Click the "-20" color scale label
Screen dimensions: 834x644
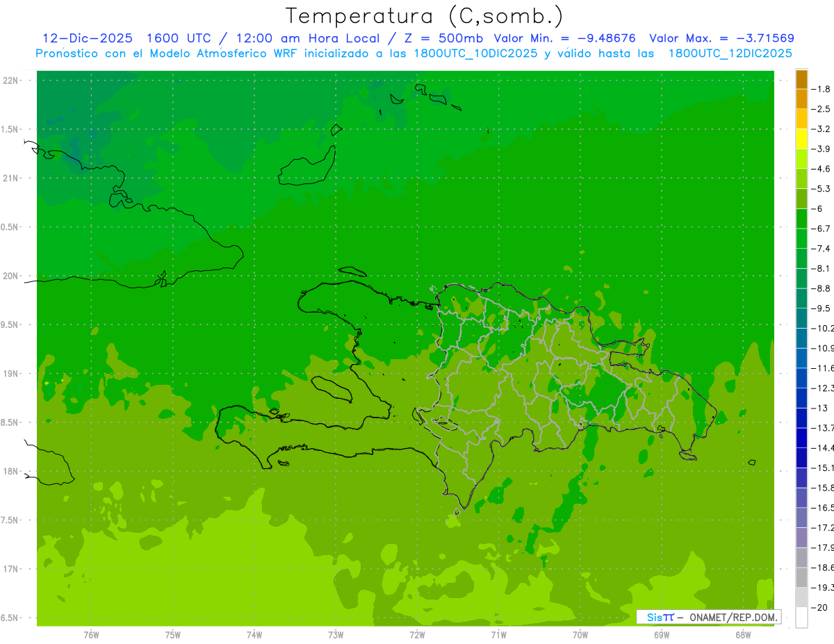819,607
